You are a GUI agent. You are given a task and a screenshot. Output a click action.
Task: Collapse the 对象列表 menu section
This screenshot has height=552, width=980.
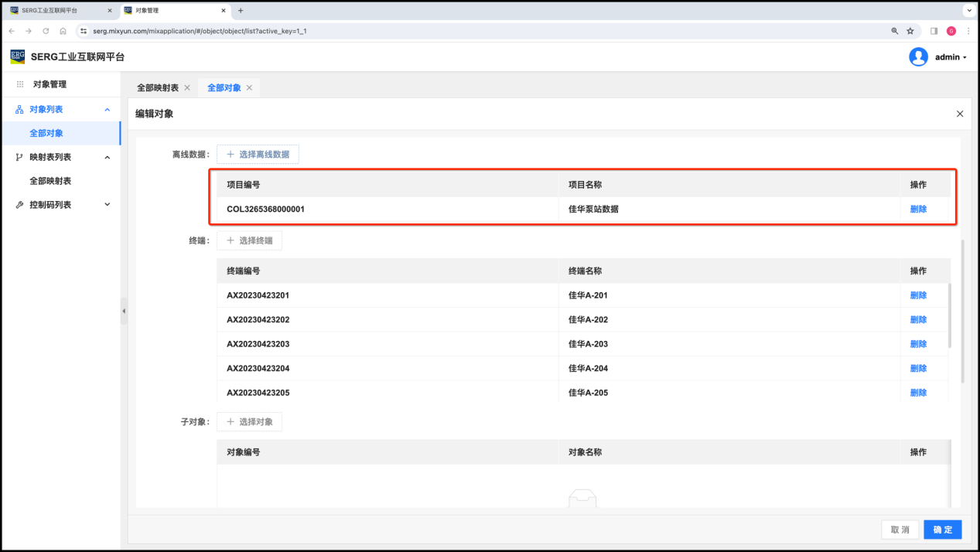tap(108, 110)
